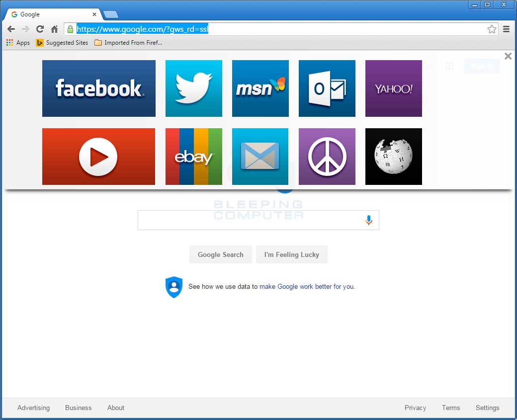
Task: Open the Apps shortcut on the bookmarks bar
Action: (18, 43)
